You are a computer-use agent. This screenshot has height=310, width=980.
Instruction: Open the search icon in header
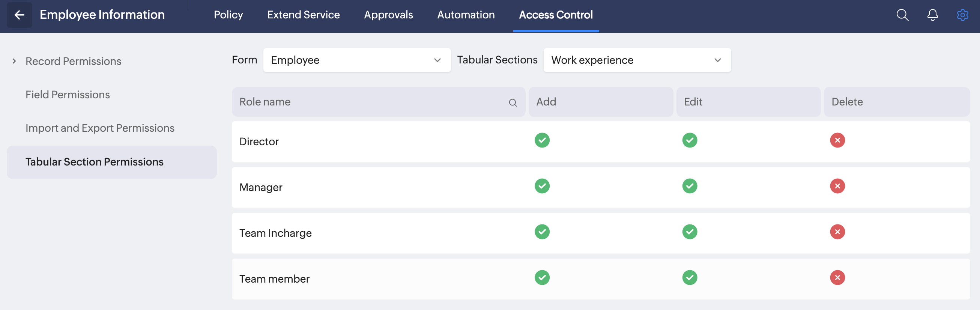pos(902,15)
